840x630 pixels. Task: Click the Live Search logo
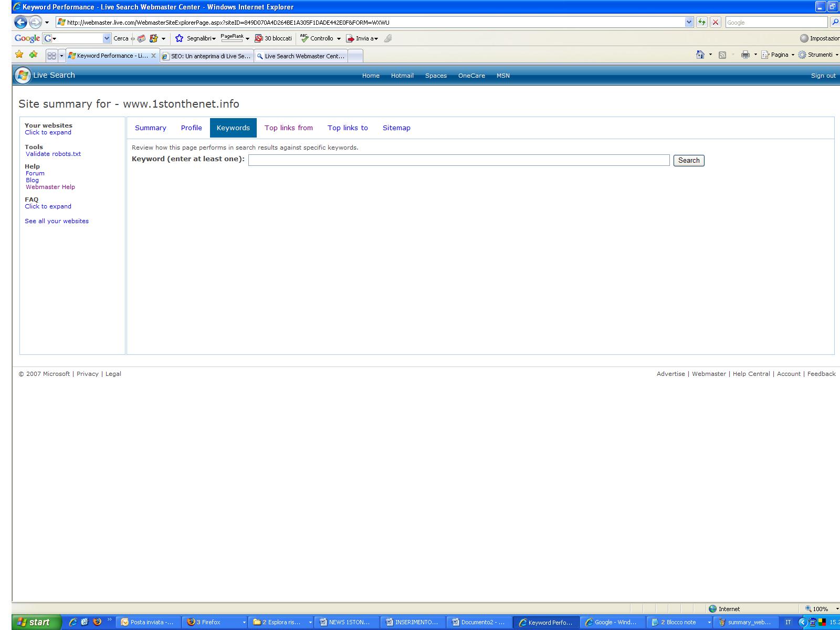tap(45, 76)
